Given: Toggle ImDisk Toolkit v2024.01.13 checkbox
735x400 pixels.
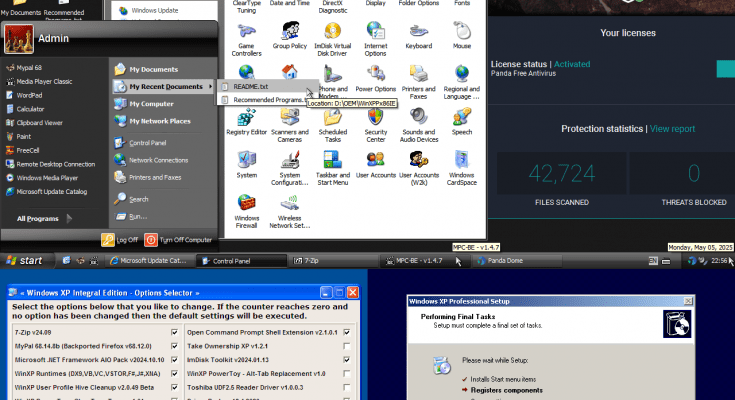Looking at the screenshot, I should pyautogui.click(x=346, y=360).
